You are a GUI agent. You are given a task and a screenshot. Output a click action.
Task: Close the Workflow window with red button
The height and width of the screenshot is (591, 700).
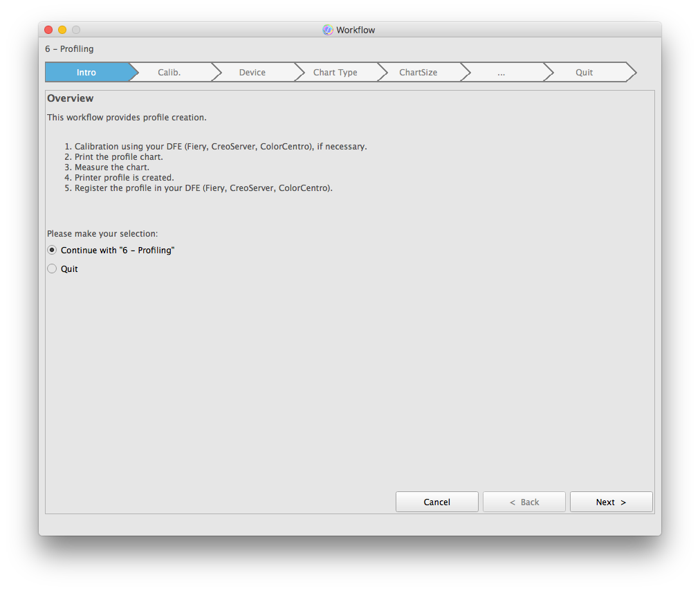point(48,30)
